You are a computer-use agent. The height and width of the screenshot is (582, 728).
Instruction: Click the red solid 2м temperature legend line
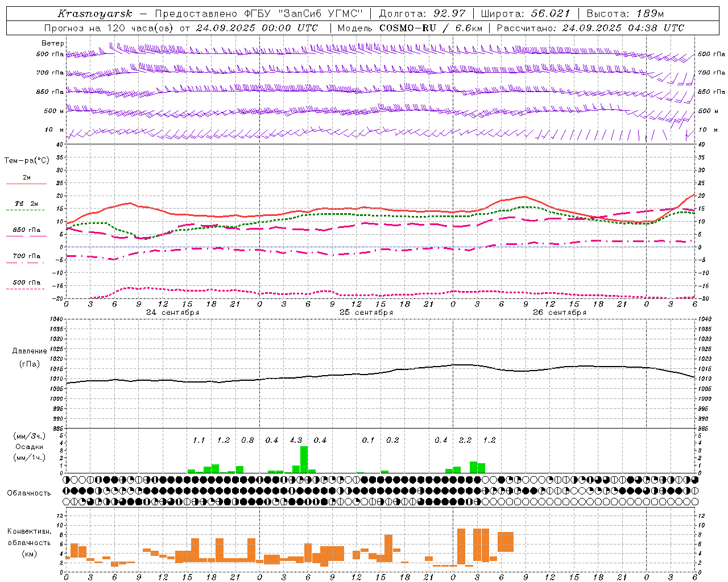26,184
